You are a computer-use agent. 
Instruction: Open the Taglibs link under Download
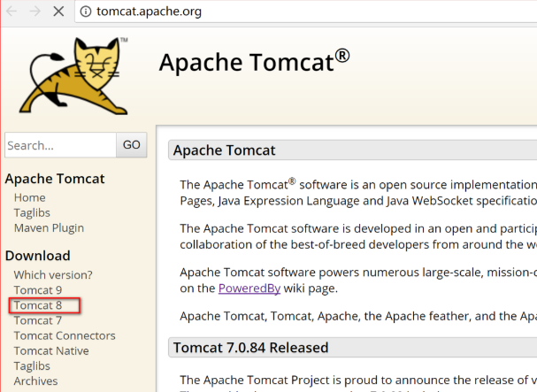[33, 365]
